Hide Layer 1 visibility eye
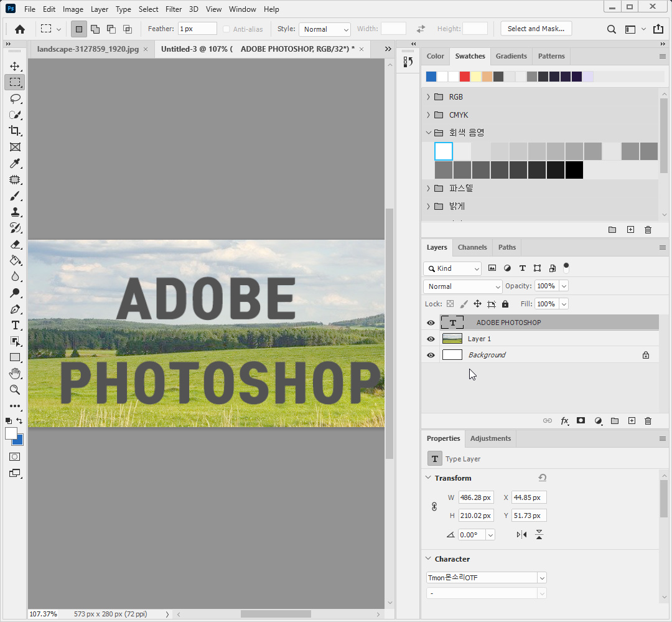Image resolution: width=672 pixels, height=622 pixels. 431,339
